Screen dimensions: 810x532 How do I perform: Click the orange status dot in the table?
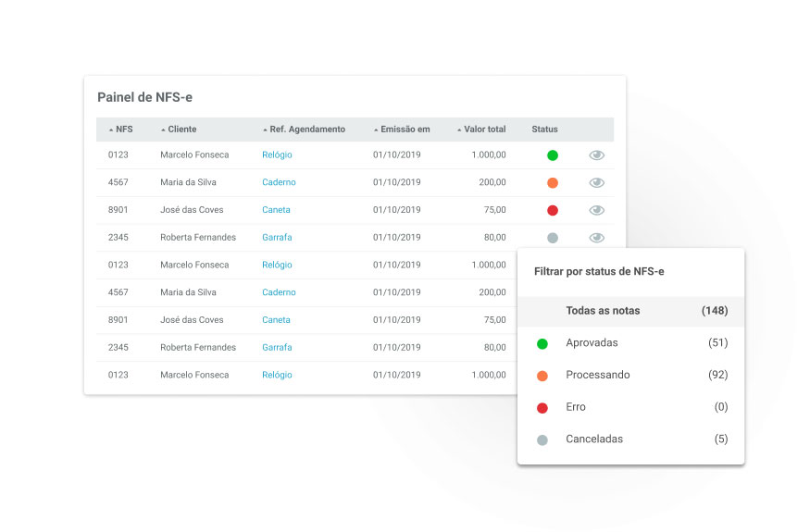pyautogui.click(x=553, y=183)
